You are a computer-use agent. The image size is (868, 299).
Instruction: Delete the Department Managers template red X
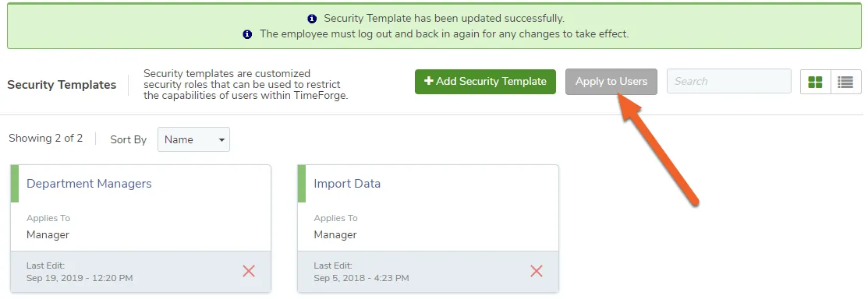point(249,271)
